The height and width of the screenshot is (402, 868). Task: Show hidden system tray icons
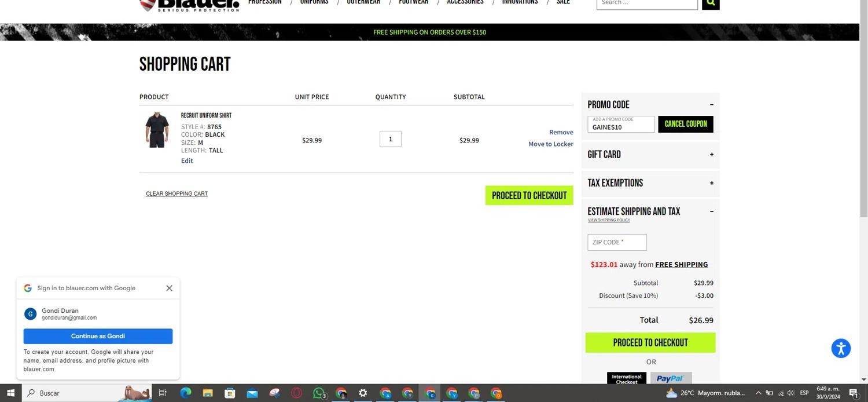pyautogui.click(x=758, y=393)
